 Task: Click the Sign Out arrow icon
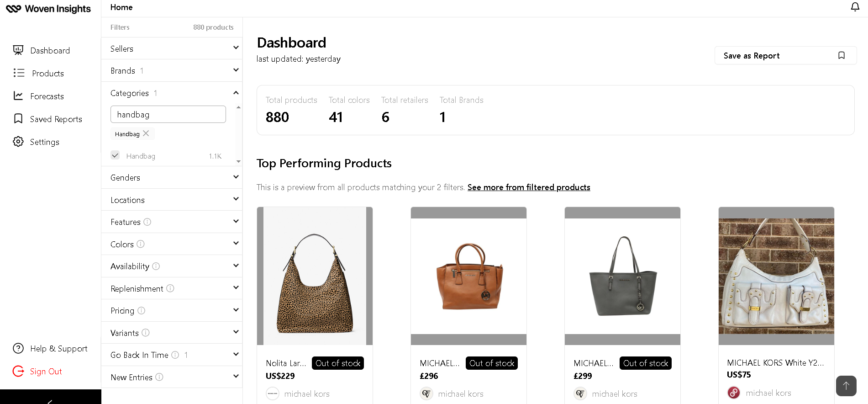coord(18,371)
